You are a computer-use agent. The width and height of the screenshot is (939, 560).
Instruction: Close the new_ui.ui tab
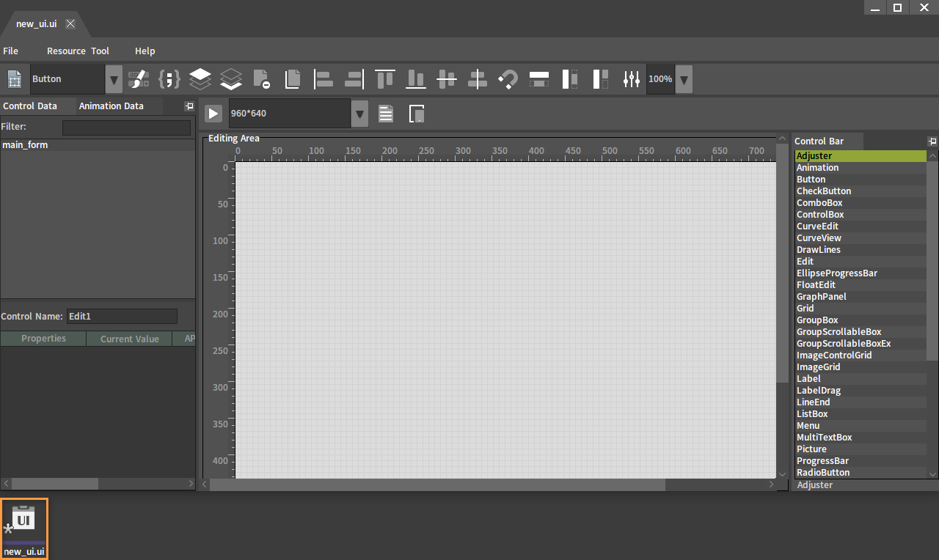tap(70, 23)
